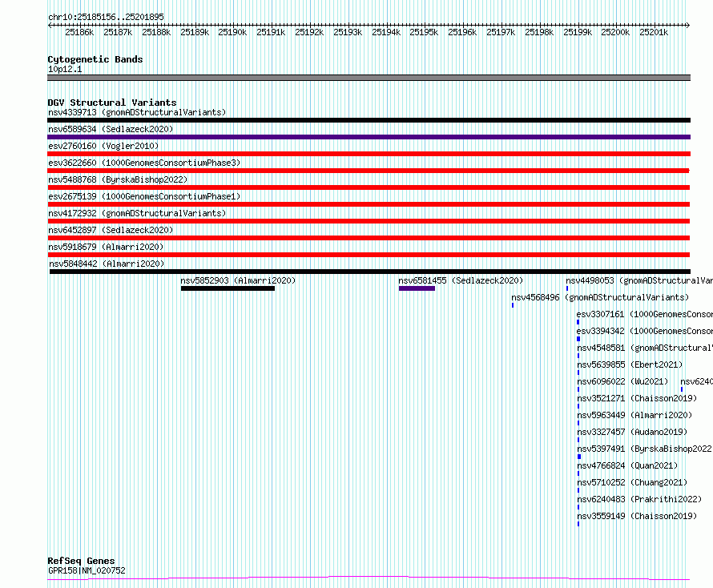The width and height of the screenshot is (713, 588).
Task: Open variant nsv4548581 label
Action: (645, 348)
